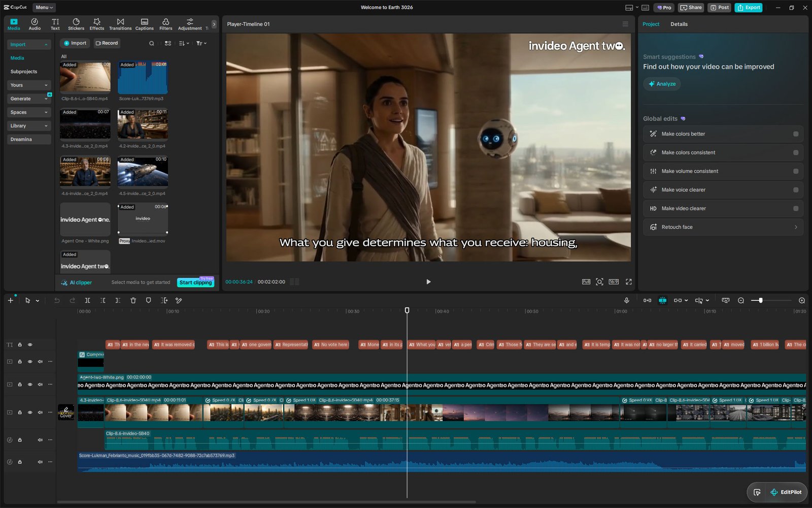Click the Start clipping button
Viewport: 812px width, 508px height.
[x=195, y=282]
